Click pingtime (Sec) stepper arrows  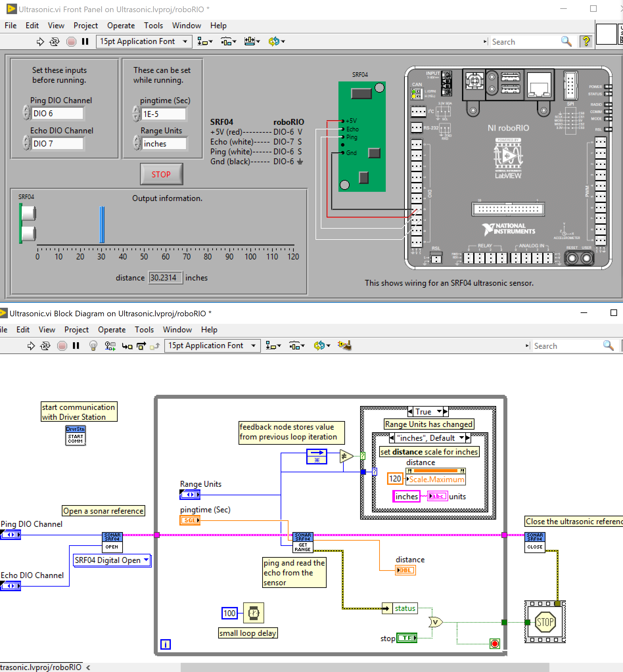coord(136,113)
